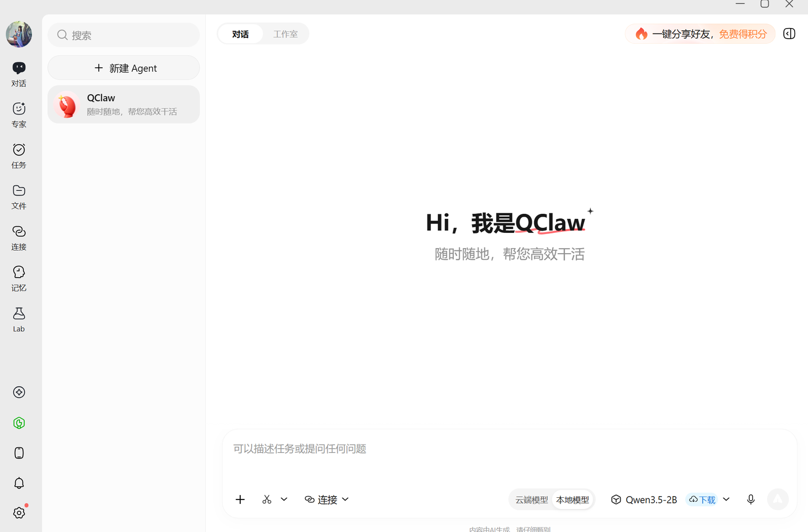
Task: Click the plus attachment icon in input box
Action: [240, 499]
